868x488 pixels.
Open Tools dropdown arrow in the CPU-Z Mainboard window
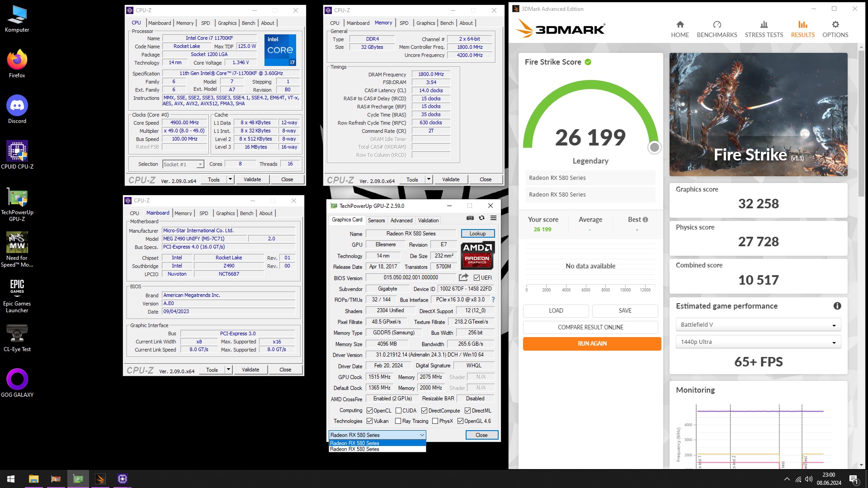[x=228, y=370]
